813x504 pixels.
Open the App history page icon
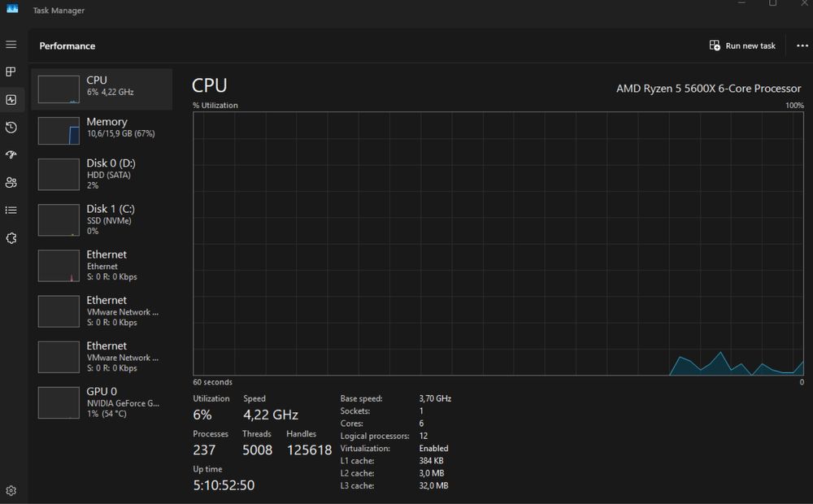(x=11, y=127)
